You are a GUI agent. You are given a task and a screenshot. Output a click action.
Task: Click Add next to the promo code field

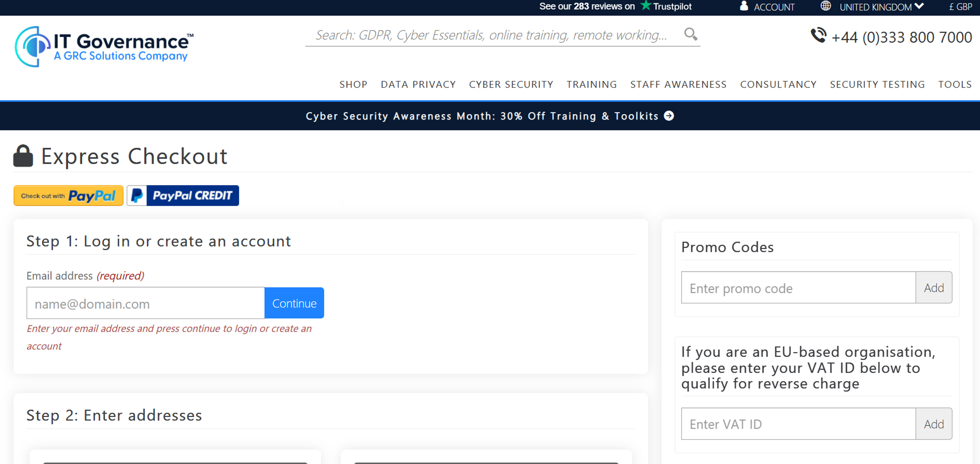pyautogui.click(x=934, y=288)
